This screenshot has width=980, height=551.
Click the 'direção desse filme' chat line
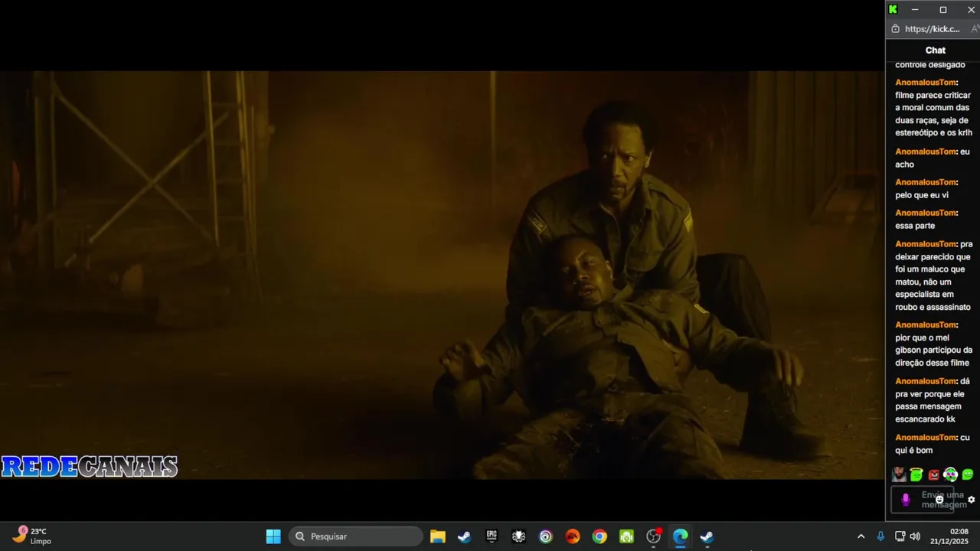932,363
